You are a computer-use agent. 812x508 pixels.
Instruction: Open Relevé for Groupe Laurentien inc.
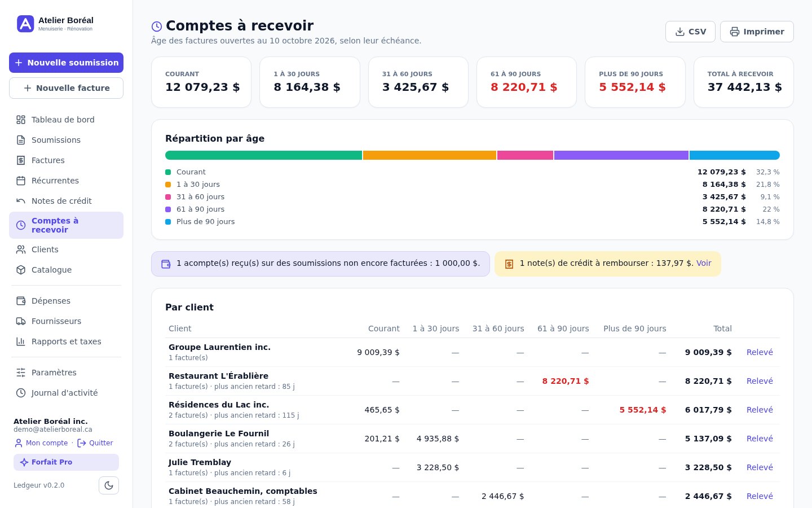[x=760, y=352]
